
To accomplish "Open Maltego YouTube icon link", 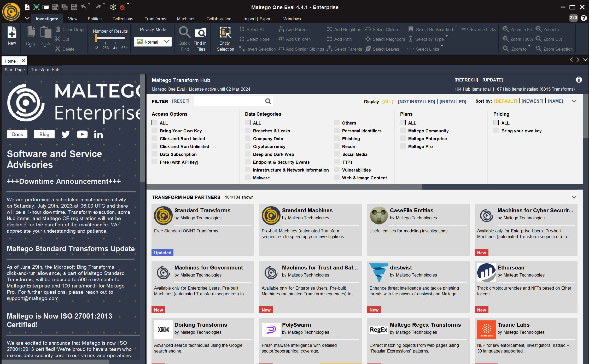I will tap(82, 134).
